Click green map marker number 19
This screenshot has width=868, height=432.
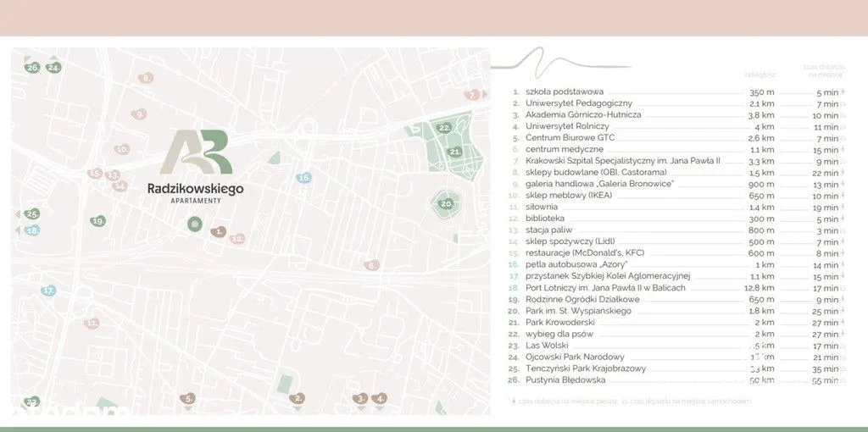[98, 221]
